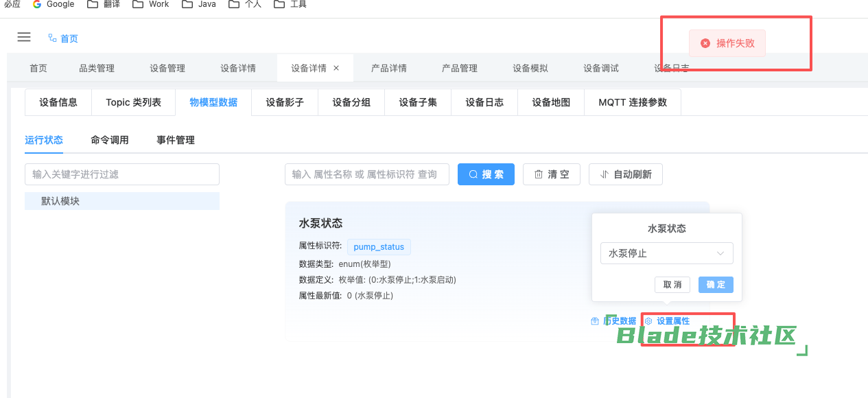The height and width of the screenshot is (398, 868).
Task: Select 默认模块 in the module list
Action: click(x=60, y=201)
